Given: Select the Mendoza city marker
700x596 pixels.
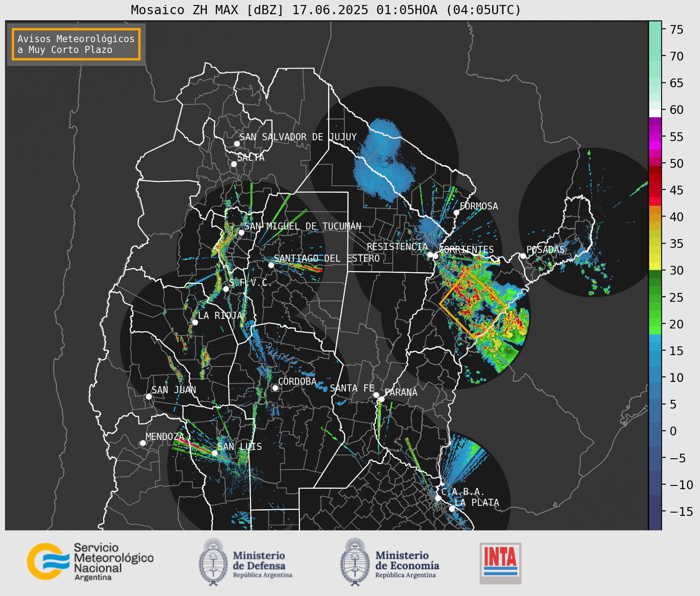Looking at the screenshot, I should click(x=143, y=443).
